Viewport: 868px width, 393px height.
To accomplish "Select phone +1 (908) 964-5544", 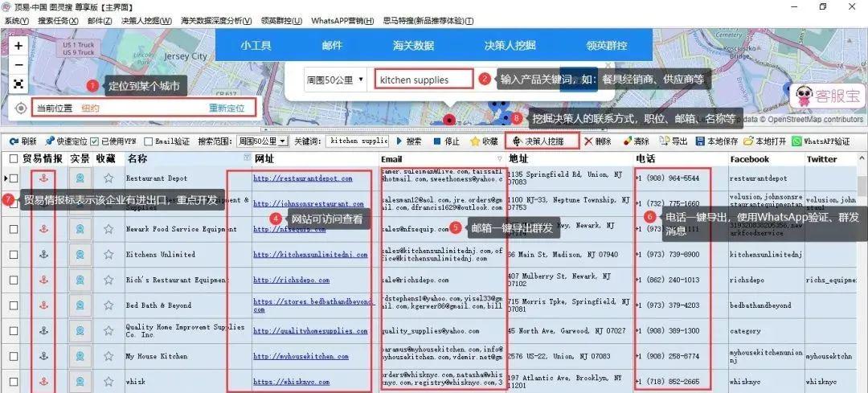I will 668,178.
